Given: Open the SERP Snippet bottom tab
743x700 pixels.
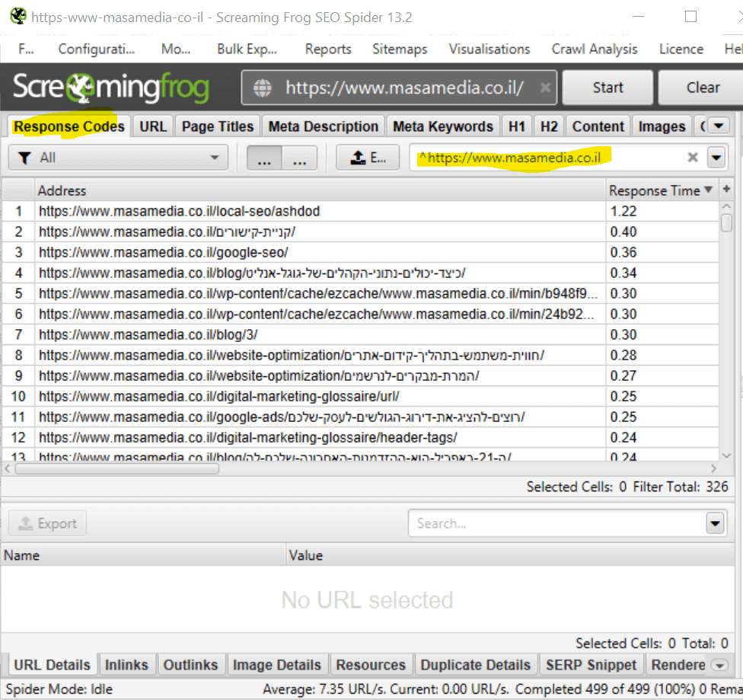Looking at the screenshot, I should pos(591,665).
